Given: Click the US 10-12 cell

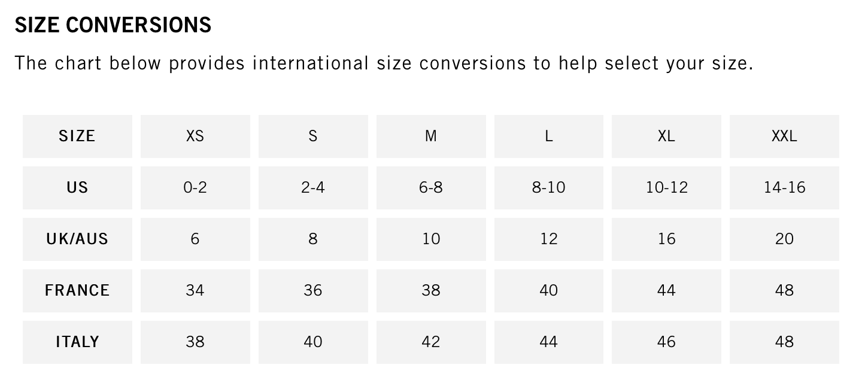Looking at the screenshot, I should [666, 188].
